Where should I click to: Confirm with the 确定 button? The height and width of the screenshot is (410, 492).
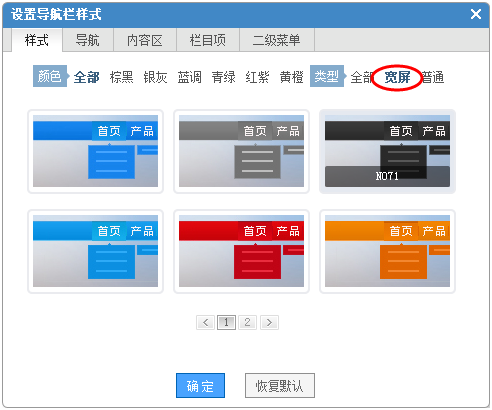click(x=200, y=386)
